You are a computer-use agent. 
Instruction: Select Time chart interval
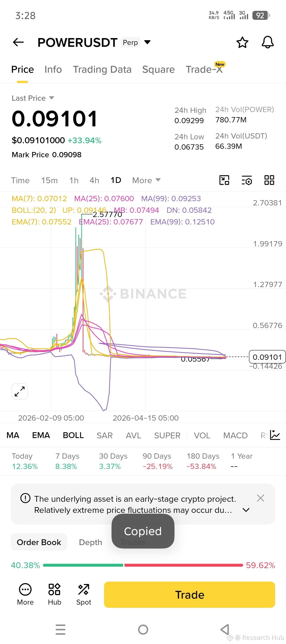[x=20, y=180]
